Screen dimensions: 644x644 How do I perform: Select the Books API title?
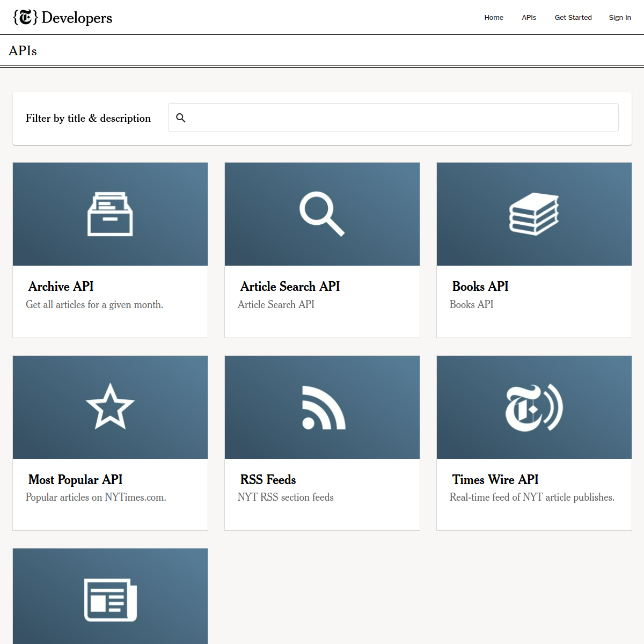click(x=480, y=287)
